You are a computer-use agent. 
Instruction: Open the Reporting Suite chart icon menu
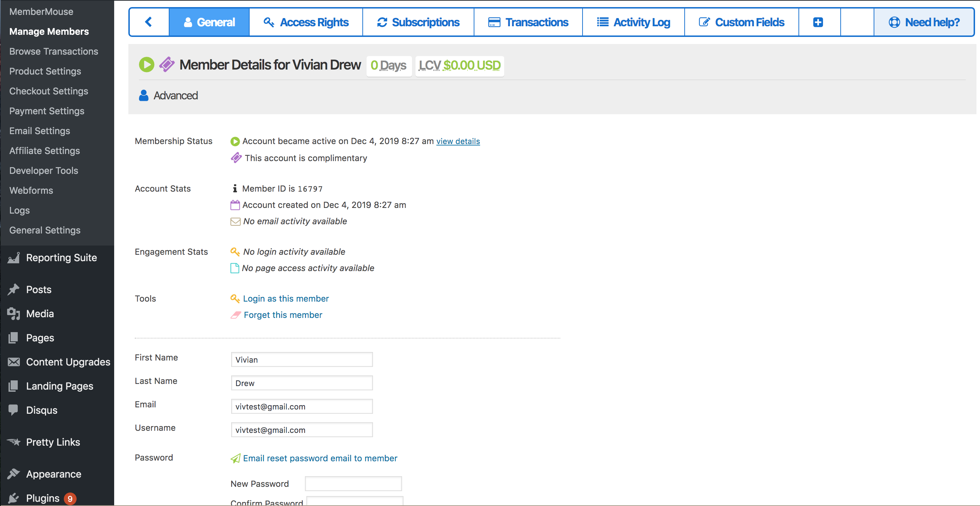click(14, 258)
